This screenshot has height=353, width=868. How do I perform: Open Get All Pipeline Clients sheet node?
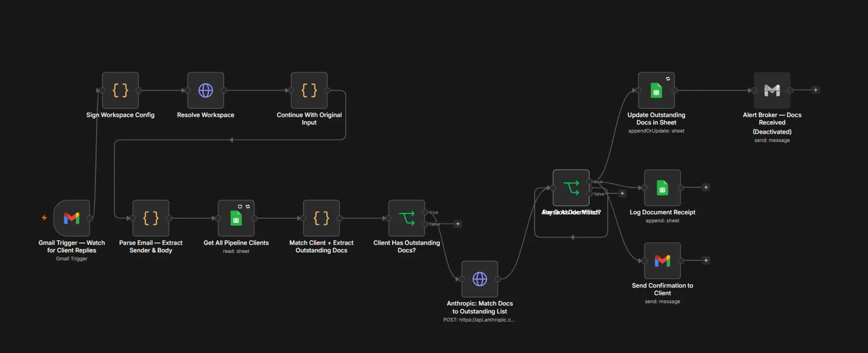click(x=236, y=218)
